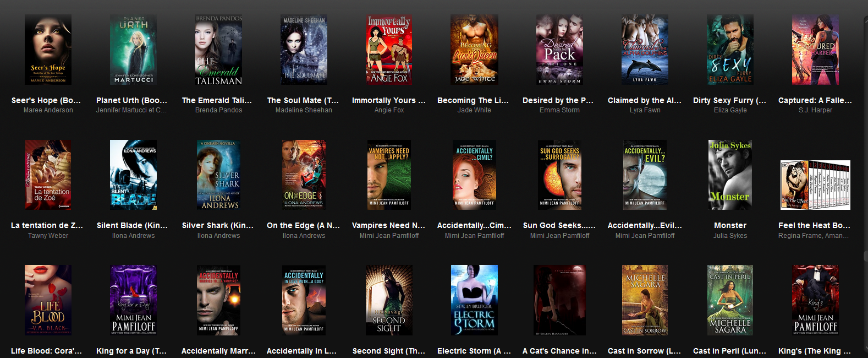Screen dimensions: 868x358
Task: Click the title 'Planet Urth (Boo...'
Action: [x=131, y=100]
